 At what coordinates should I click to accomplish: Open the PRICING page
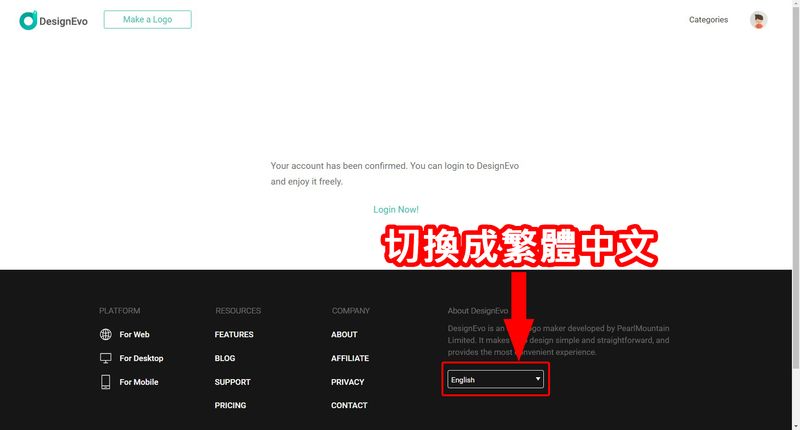(230, 406)
